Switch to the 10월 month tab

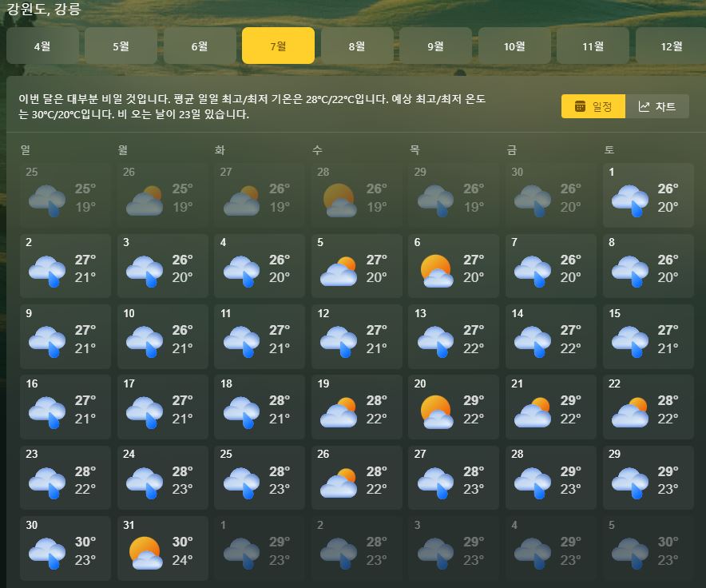(x=514, y=46)
